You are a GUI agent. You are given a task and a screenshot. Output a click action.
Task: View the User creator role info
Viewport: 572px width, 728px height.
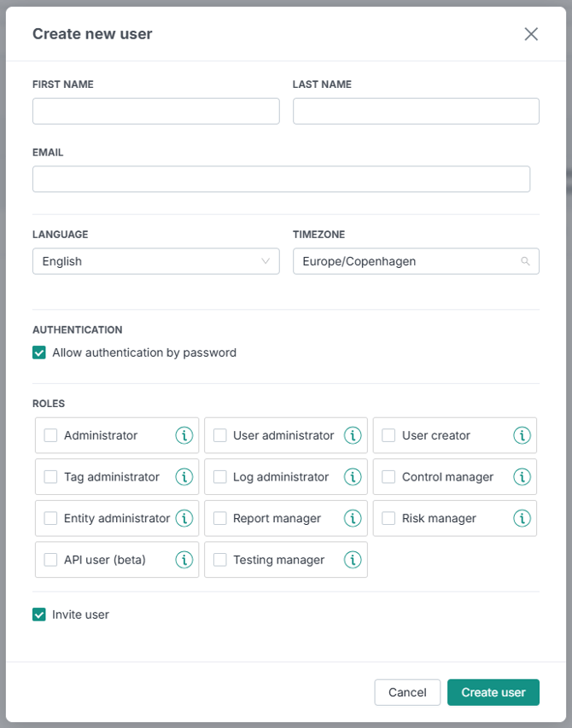click(522, 435)
